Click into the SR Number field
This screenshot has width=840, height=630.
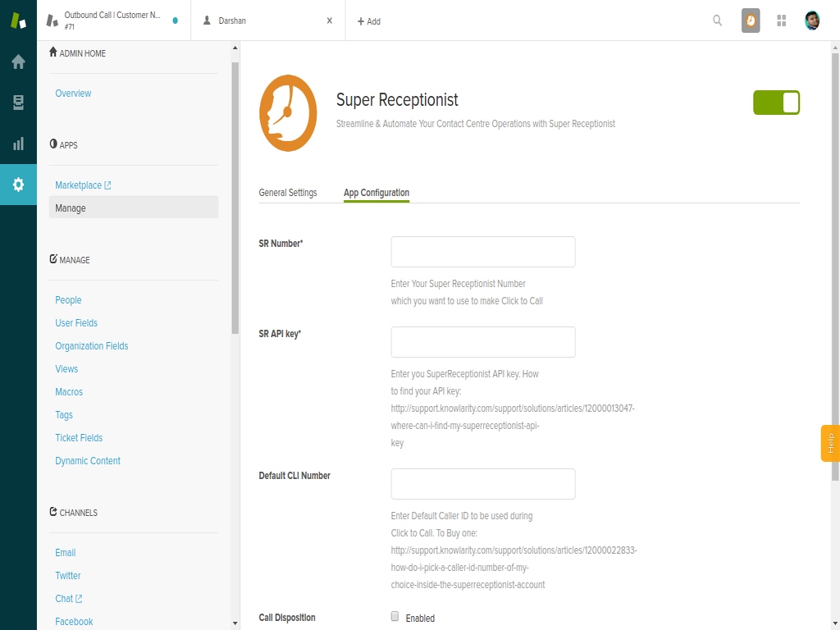(483, 252)
